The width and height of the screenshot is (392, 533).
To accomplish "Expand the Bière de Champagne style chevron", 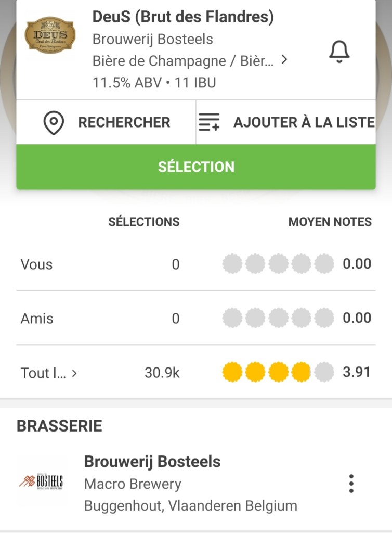I will coord(284,60).
